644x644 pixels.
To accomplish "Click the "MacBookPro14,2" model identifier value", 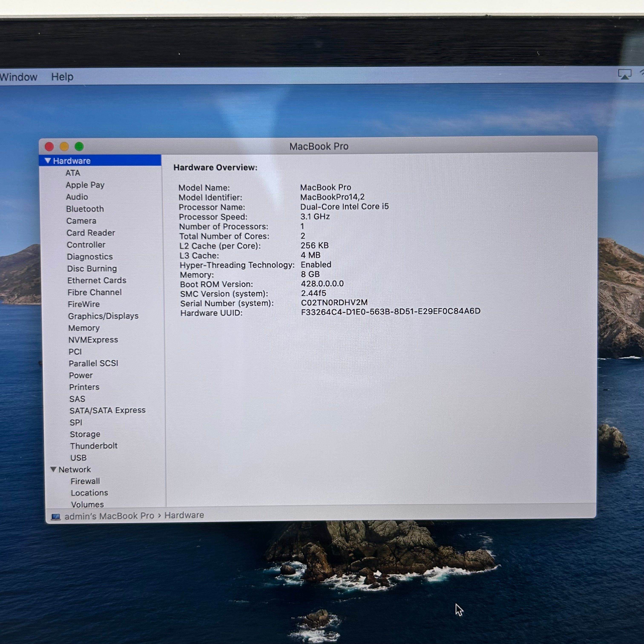I will point(332,197).
